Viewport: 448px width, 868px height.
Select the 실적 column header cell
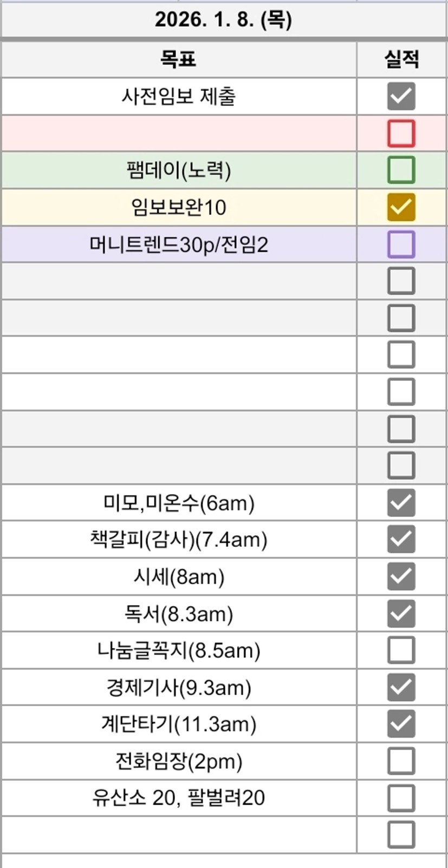(401, 59)
